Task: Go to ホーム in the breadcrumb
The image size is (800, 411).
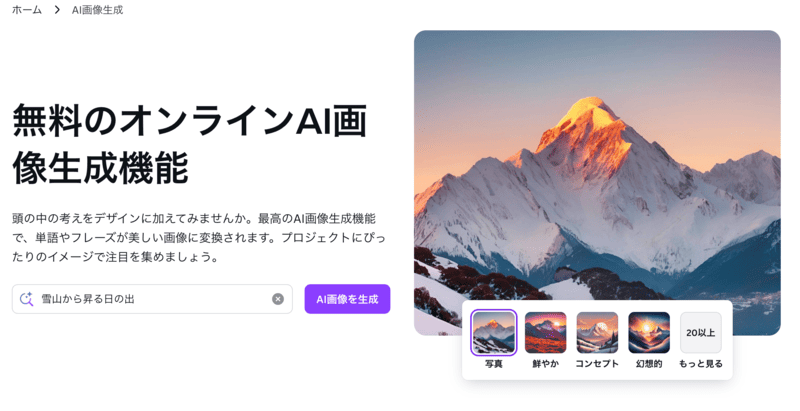Action: point(27,10)
